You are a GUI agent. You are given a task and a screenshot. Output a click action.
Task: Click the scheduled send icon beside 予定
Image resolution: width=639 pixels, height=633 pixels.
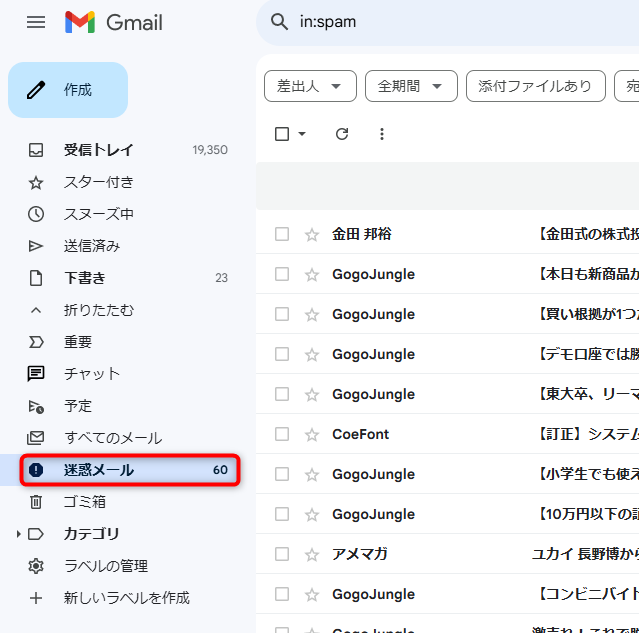36,406
